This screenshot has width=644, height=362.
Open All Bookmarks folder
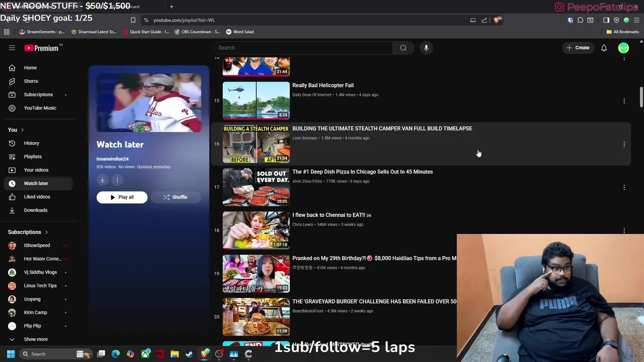(622, 32)
